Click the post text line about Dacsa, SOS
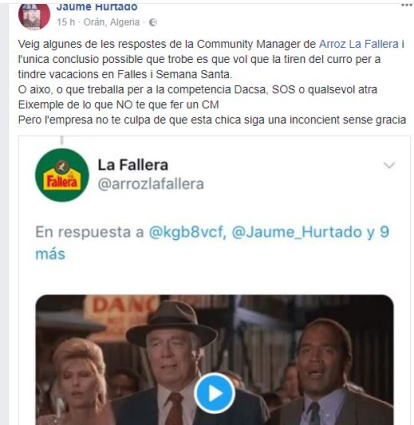This screenshot has width=414, height=425. pyautogui.click(x=198, y=90)
